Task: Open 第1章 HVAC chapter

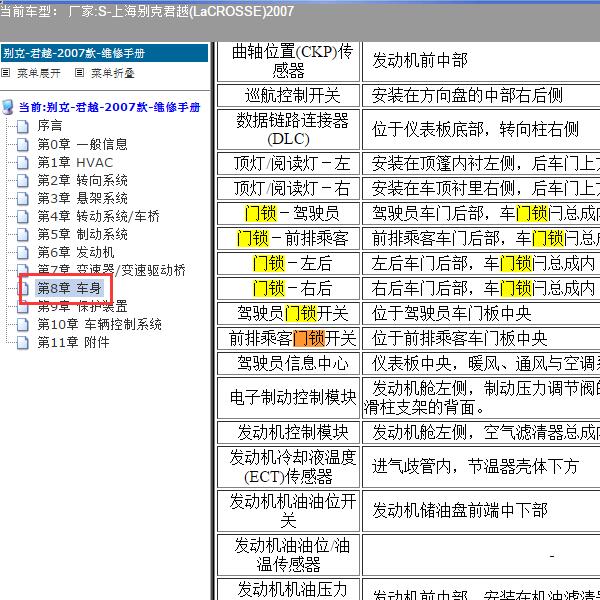Action: 75,162
